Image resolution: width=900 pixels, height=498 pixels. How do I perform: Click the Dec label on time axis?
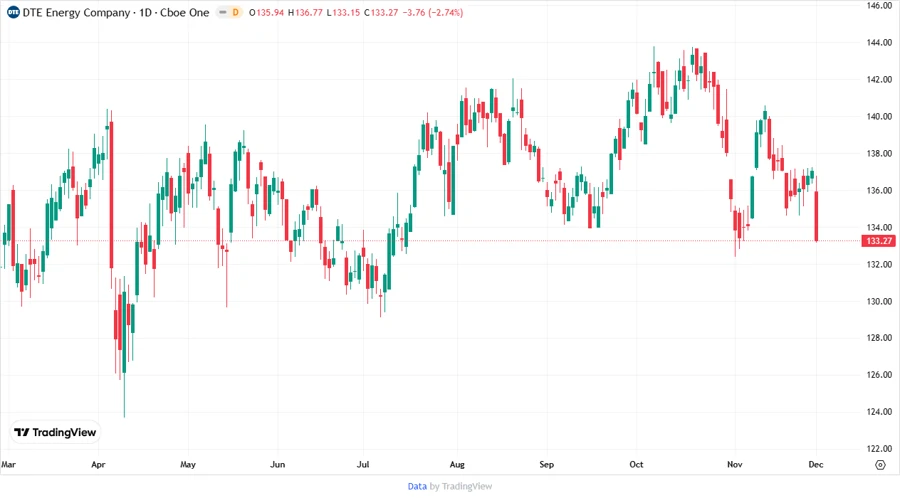pos(816,464)
